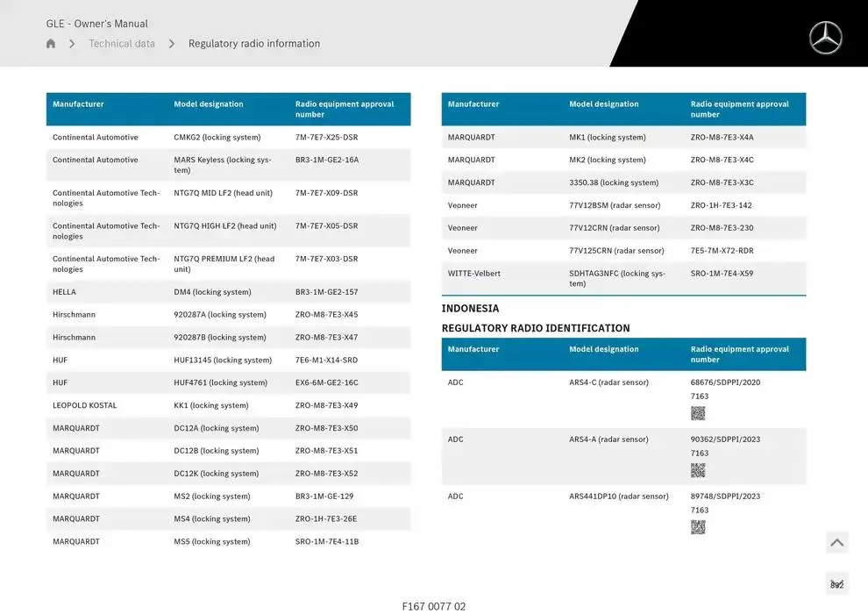Select the HELLA DM4 locking system row

228,292
